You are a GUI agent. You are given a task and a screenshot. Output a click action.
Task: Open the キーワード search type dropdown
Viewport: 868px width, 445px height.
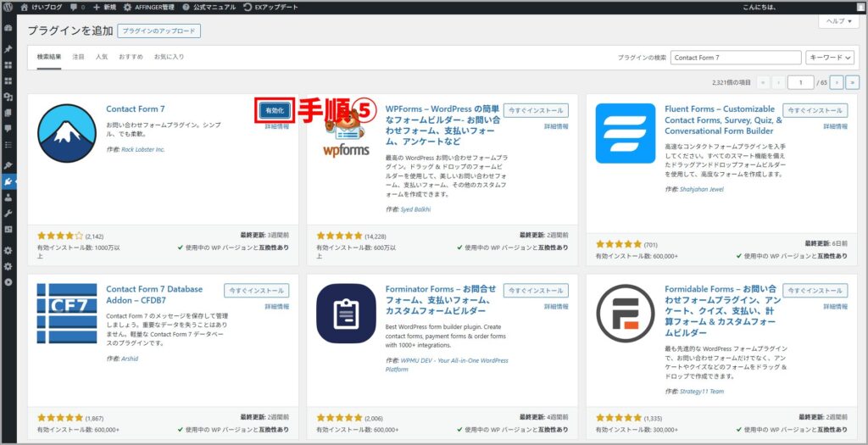[x=832, y=58]
